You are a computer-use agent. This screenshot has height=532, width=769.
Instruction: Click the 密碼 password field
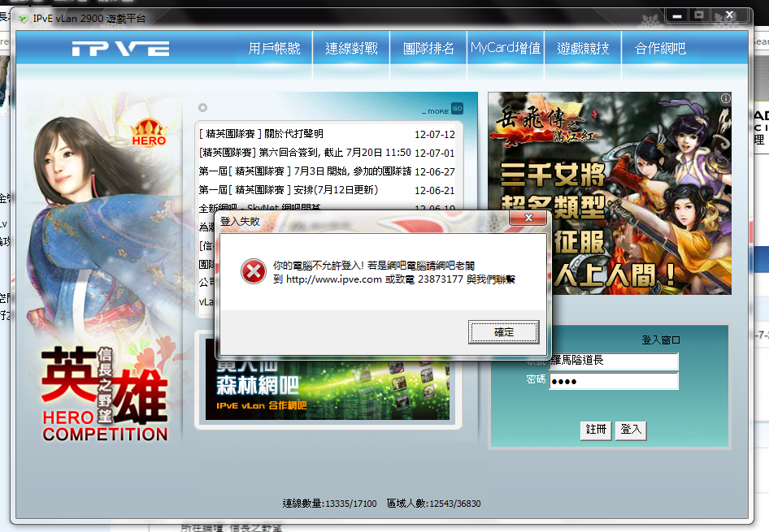coord(614,381)
